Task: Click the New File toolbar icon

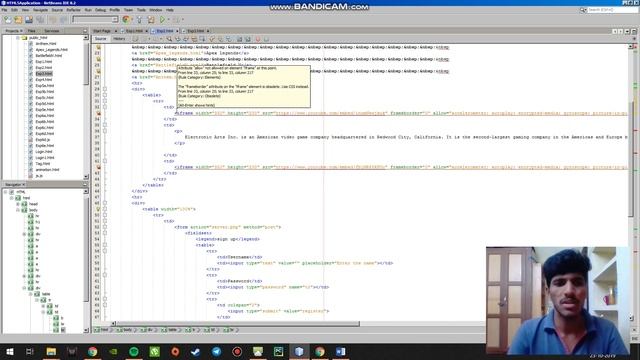Action: coord(8,19)
